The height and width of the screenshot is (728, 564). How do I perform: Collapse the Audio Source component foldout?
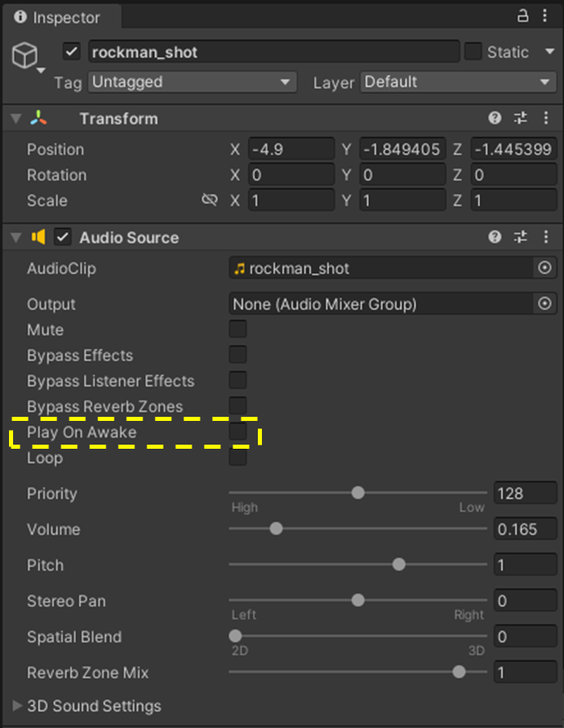pos(16,237)
